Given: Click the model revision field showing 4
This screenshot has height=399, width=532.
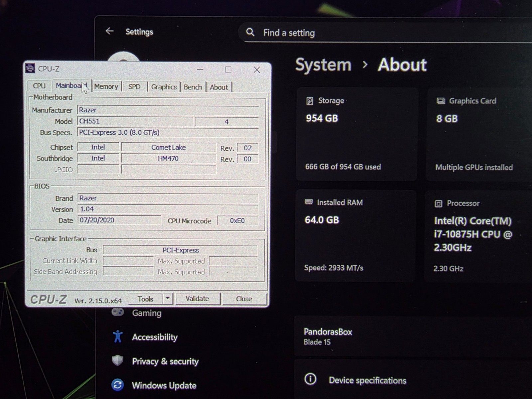Looking at the screenshot, I should tap(227, 122).
